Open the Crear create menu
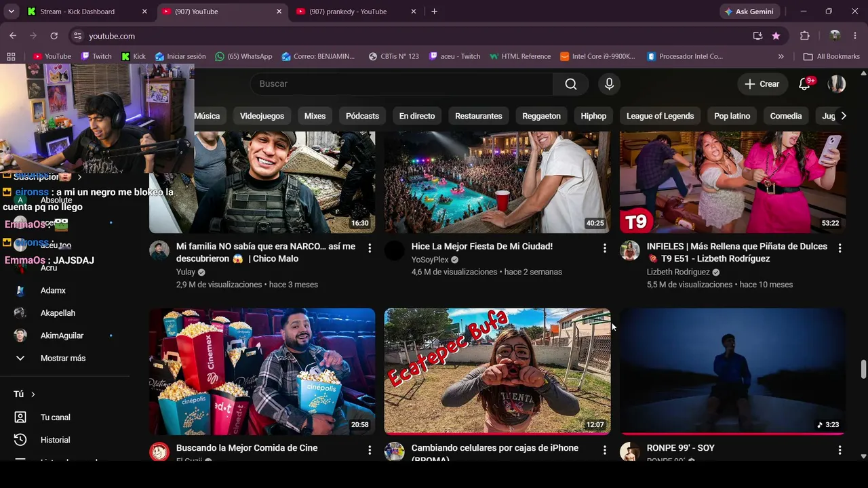 click(x=762, y=84)
